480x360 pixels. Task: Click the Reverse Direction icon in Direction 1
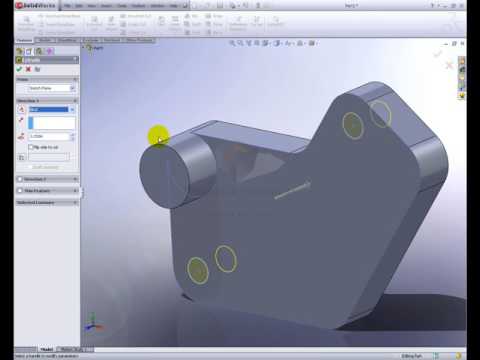[x=21, y=109]
